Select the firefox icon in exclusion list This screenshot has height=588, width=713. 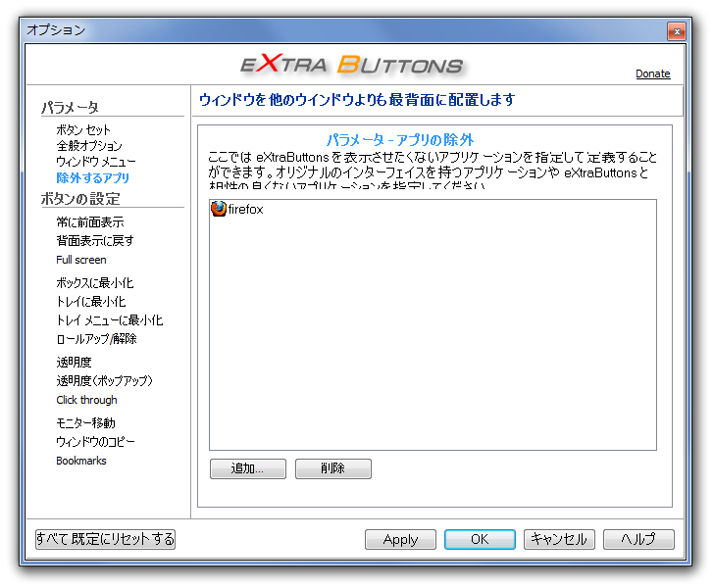[219, 209]
